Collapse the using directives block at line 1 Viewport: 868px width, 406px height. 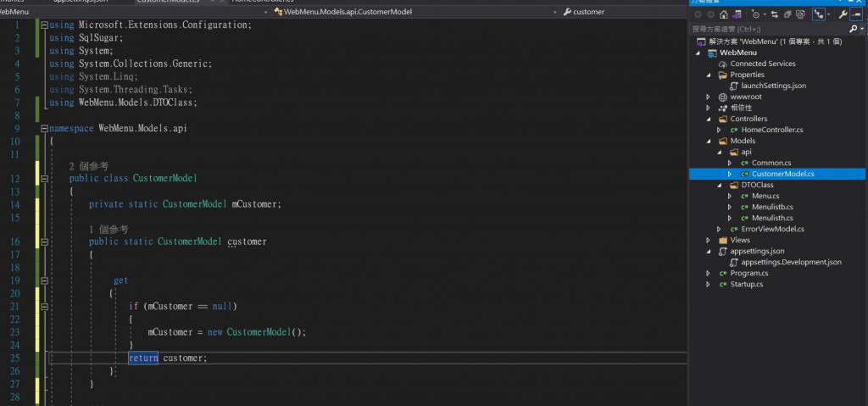[x=44, y=25]
